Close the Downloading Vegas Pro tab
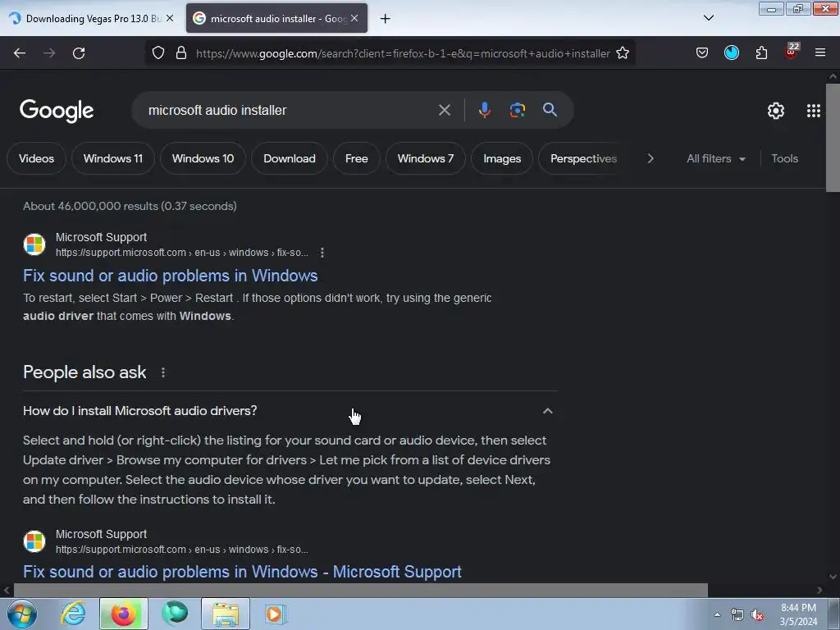This screenshot has height=630, width=840. coord(170,18)
